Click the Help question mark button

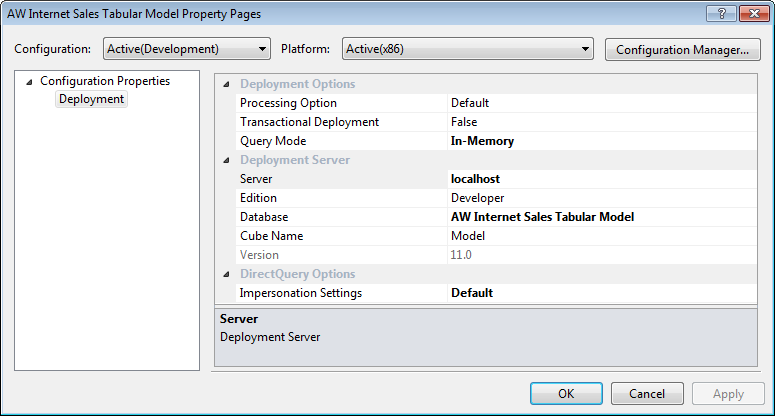click(722, 14)
